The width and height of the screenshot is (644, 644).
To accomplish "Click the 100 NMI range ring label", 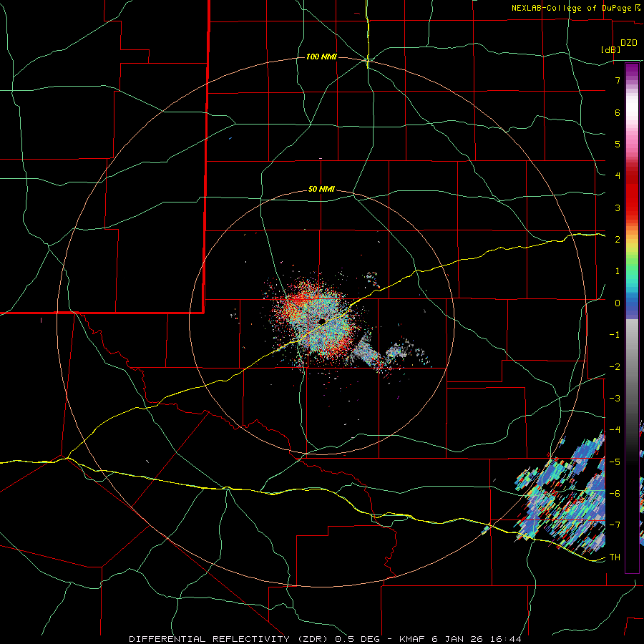I will (321, 57).
